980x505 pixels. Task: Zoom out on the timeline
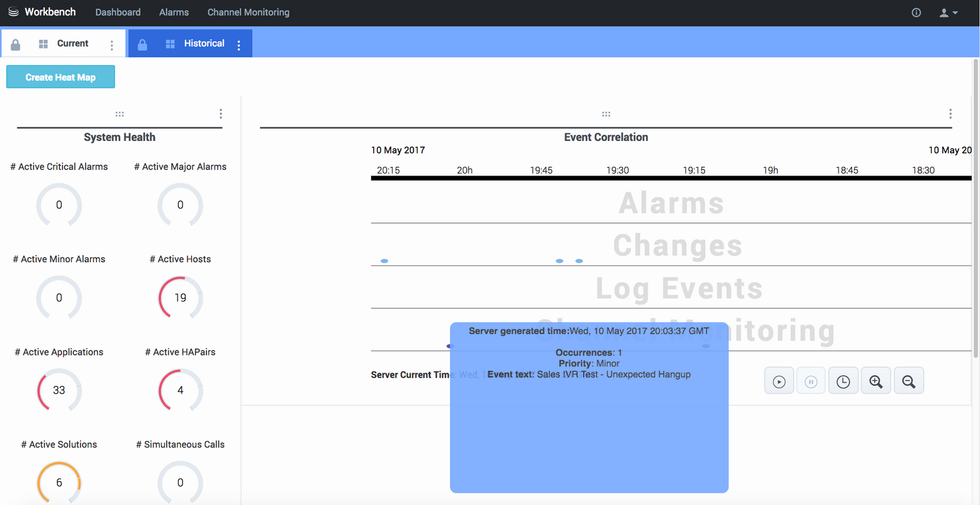tap(909, 381)
